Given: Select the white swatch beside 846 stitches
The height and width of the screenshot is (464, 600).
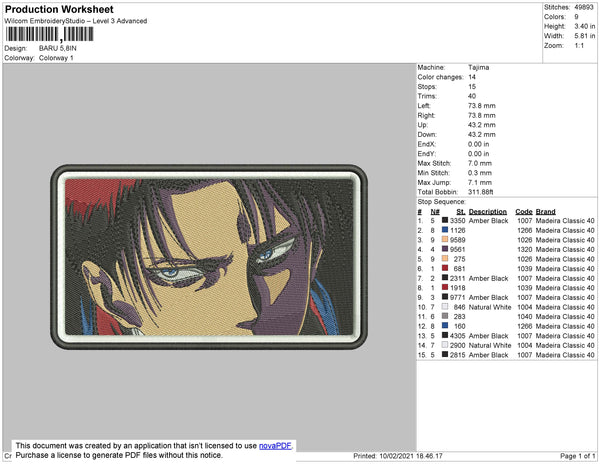Looking at the screenshot, I should pos(445,307).
